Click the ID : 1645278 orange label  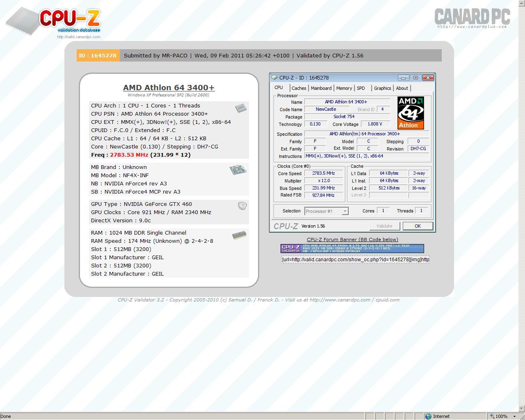tap(98, 55)
